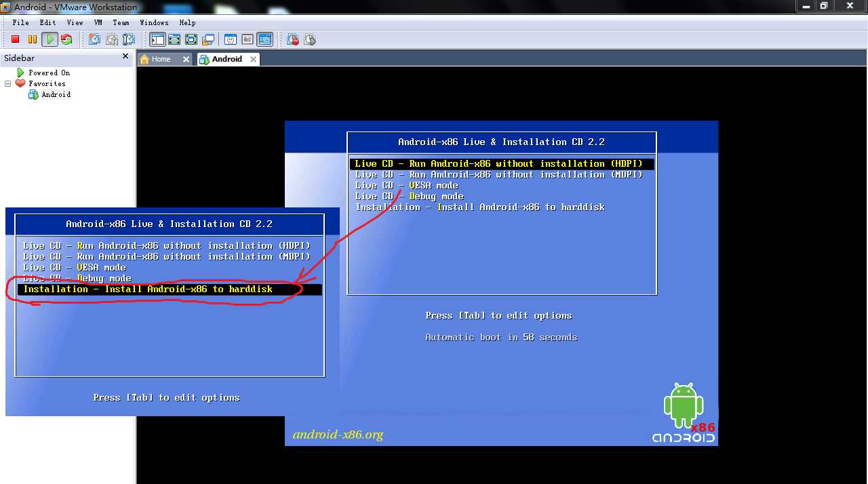This screenshot has height=484, width=868.
Task: Switch to Summary view toolbar icon
Action: pos(231,39)
